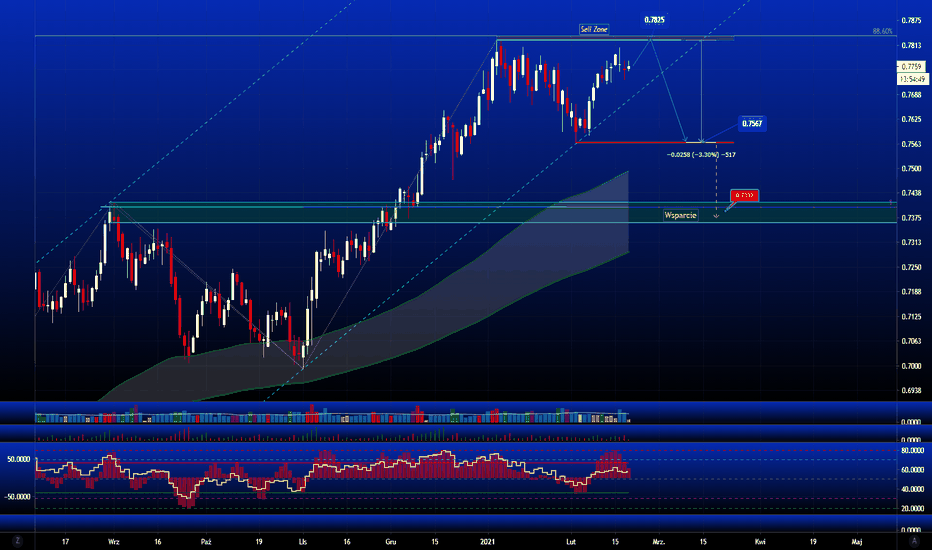Click the Z timezone icon at the time axis start
The image size is (932, 550).
[x=18, y=541]
